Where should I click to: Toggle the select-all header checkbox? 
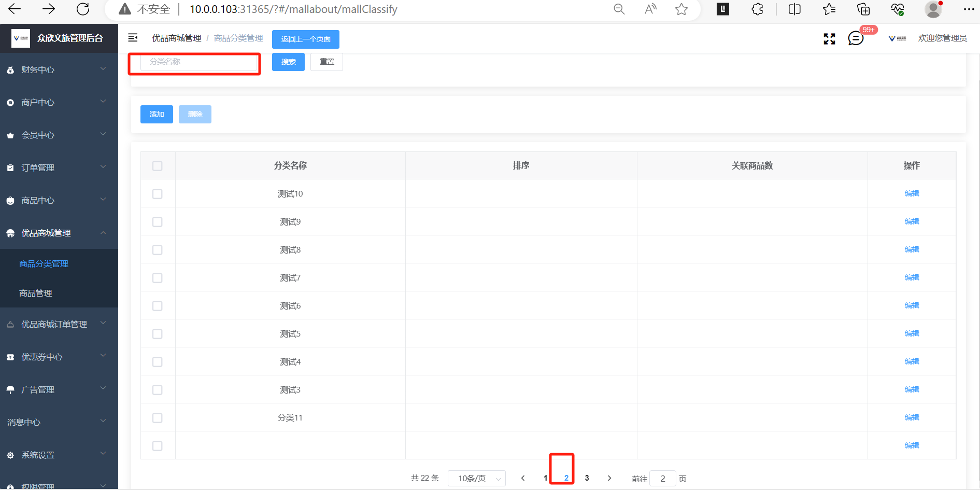158,166
